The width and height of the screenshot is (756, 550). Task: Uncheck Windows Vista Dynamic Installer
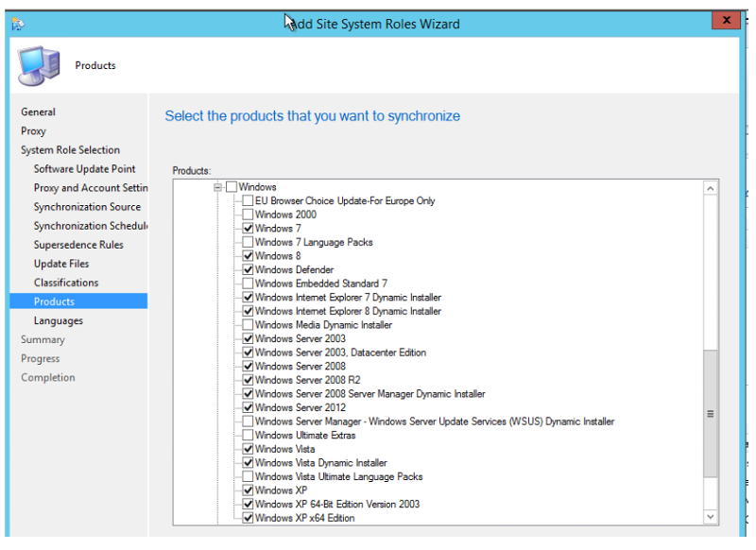[x=248, y=462]
